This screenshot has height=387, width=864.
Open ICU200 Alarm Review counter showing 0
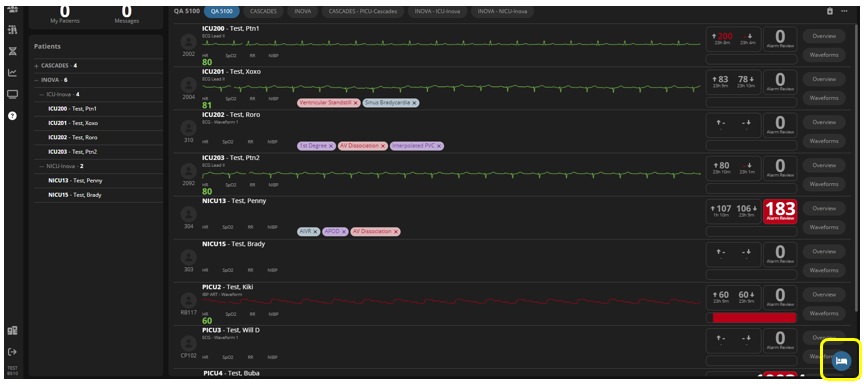pyautogui.click(x=780, y=40)
